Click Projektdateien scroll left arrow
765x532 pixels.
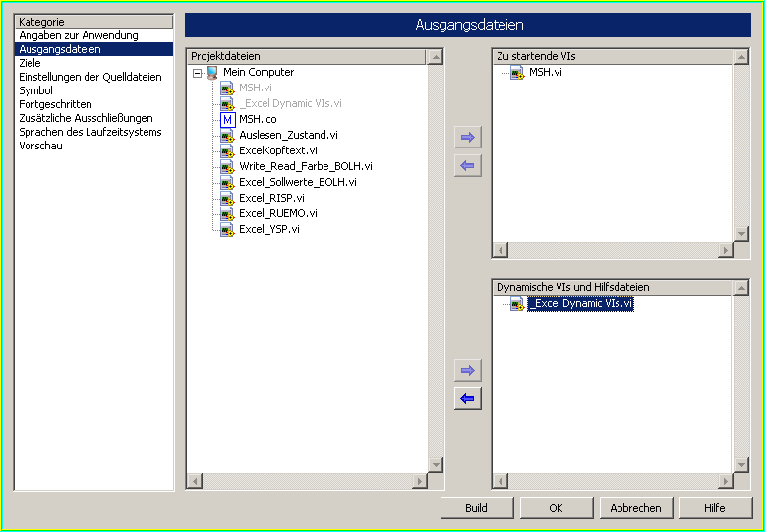pos(195,481)
